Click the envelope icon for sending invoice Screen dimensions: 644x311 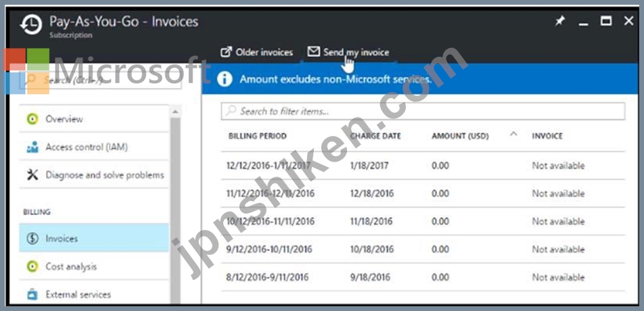(x=313, y=51)
